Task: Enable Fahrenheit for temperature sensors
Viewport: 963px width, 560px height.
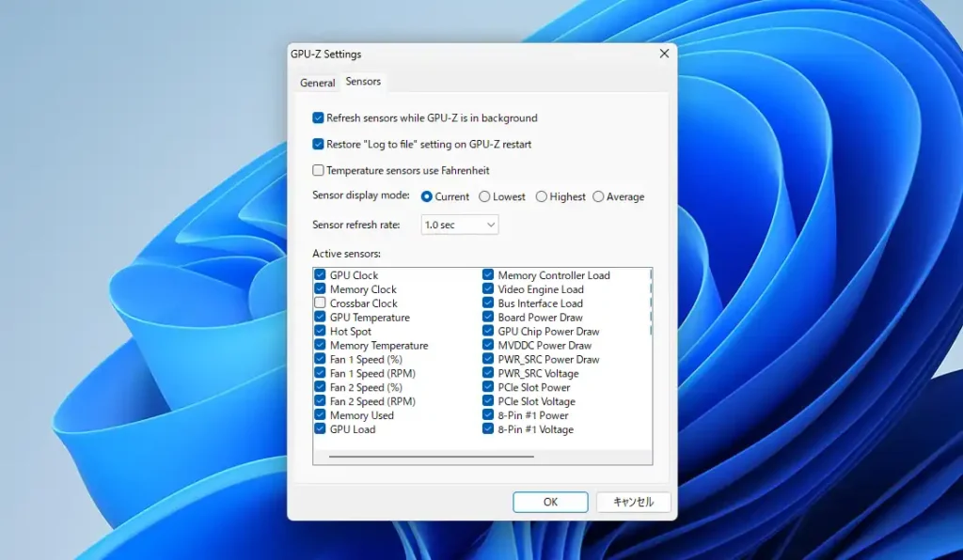Action: pyautogui.click(x=319, y=171)
